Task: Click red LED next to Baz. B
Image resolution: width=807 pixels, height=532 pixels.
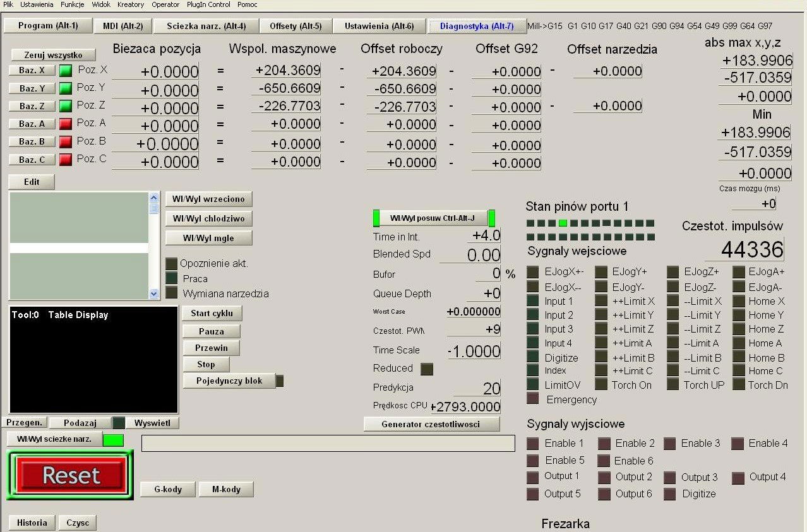Action: point(66,142)
